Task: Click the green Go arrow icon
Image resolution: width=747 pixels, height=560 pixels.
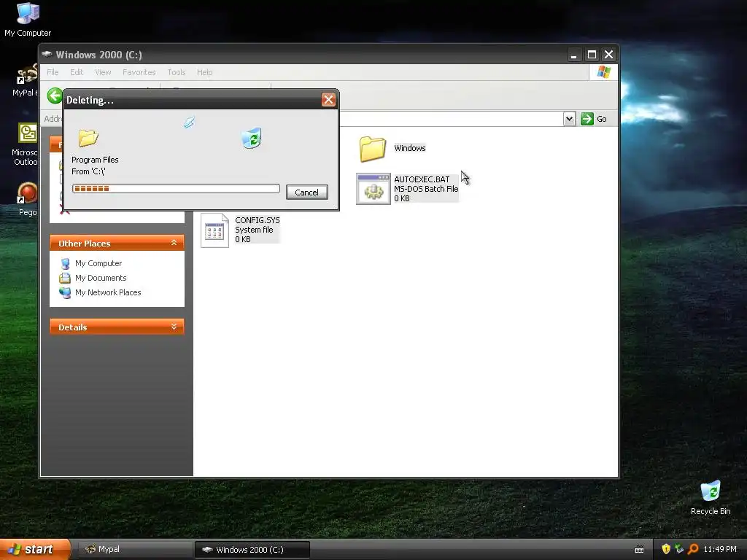Action: (x=587, y=119)
